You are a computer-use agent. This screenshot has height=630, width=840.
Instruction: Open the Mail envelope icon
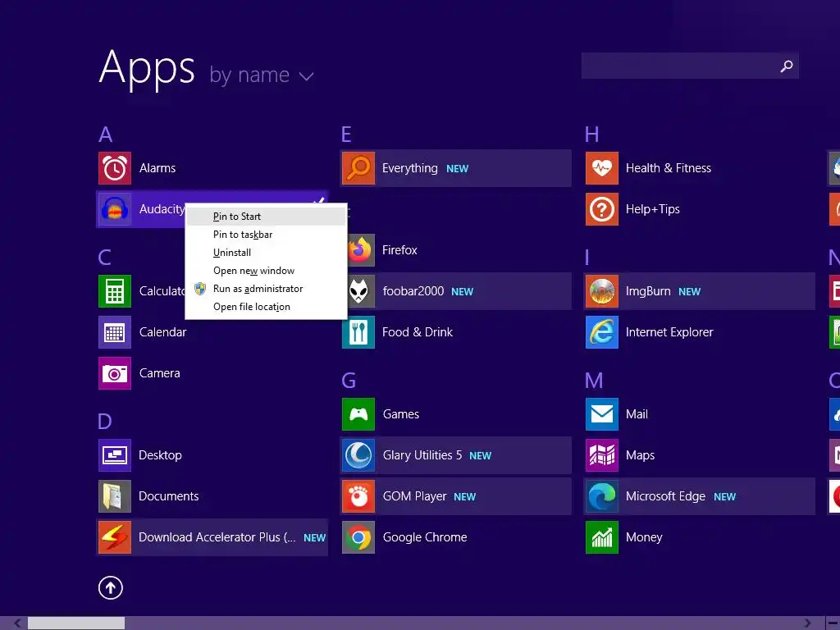point(602,414)
